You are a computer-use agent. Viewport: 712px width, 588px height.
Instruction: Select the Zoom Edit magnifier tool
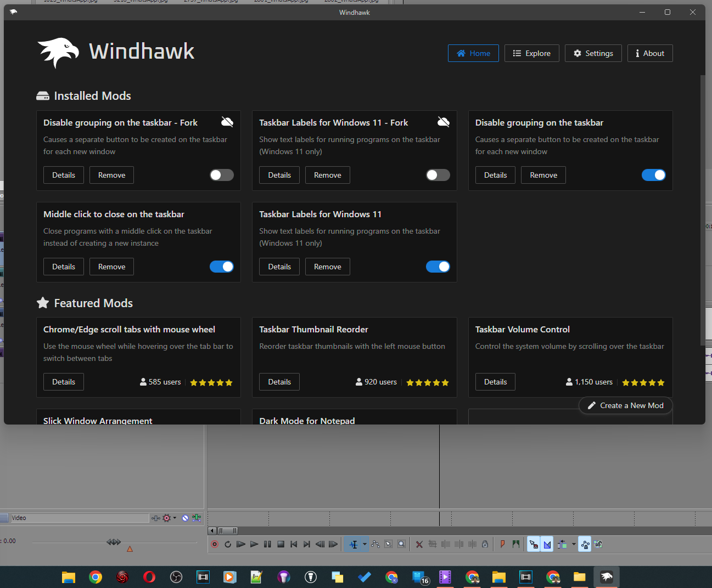(402, 544)
